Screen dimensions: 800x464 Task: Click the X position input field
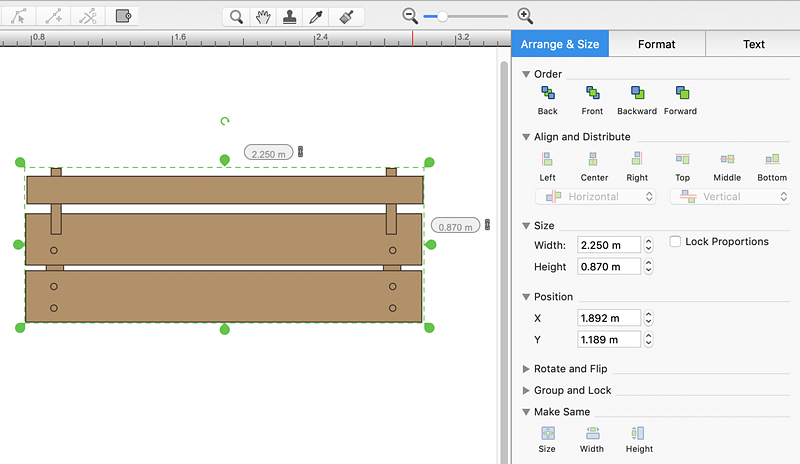point(609,318)
